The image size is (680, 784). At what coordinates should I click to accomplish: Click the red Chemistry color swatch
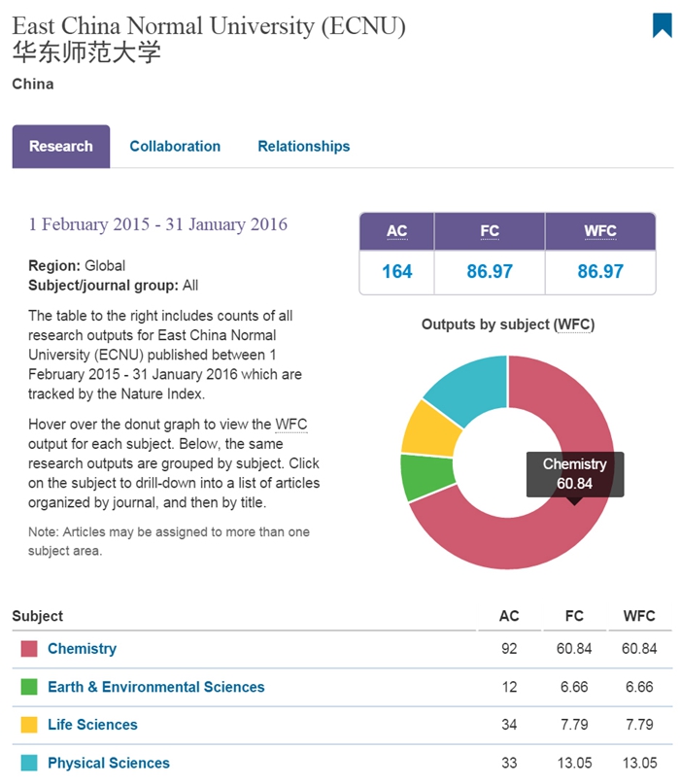coord(29,649)
